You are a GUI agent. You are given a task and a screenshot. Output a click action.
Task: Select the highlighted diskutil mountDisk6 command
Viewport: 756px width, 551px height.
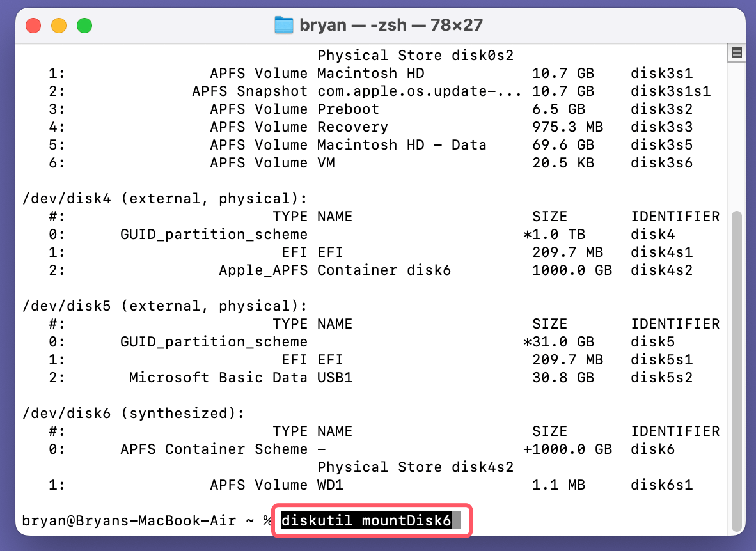click(372, 521)
